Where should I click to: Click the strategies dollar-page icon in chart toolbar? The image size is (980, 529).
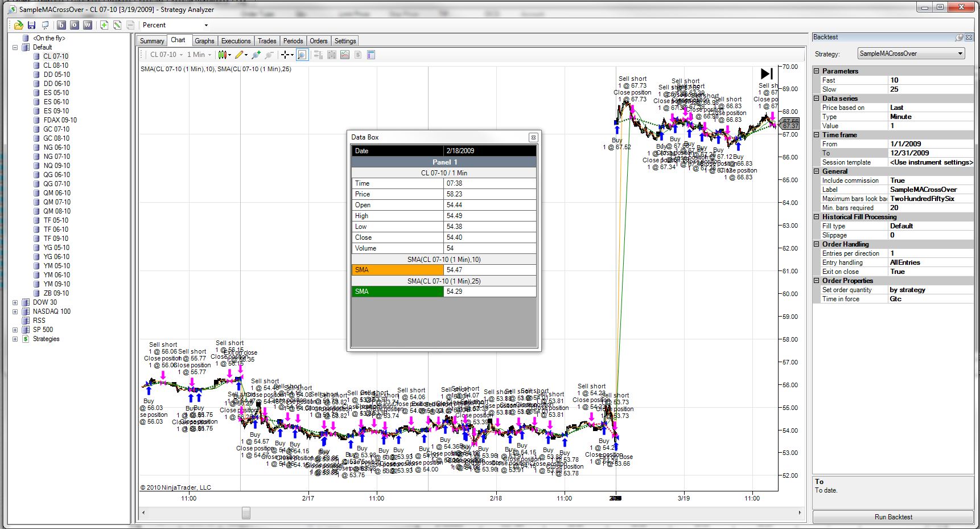point(358,55)
